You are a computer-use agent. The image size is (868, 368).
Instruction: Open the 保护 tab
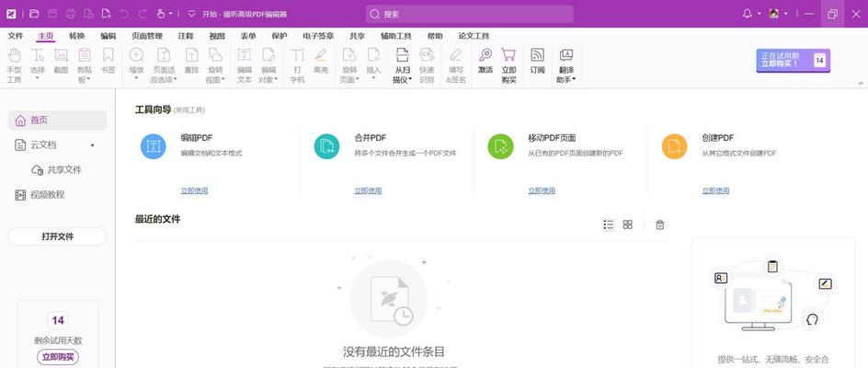280,36
